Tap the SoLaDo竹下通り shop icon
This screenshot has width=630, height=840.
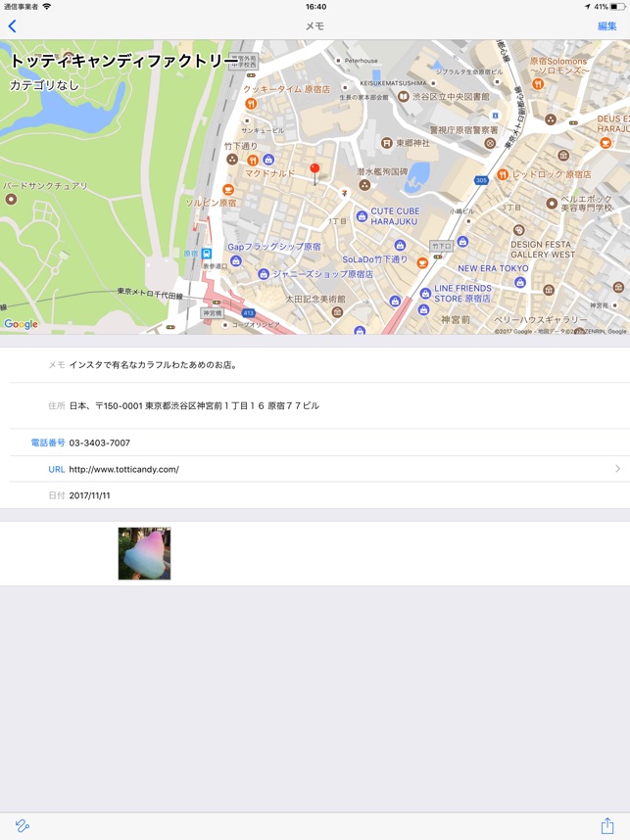(x=400, y=246)
